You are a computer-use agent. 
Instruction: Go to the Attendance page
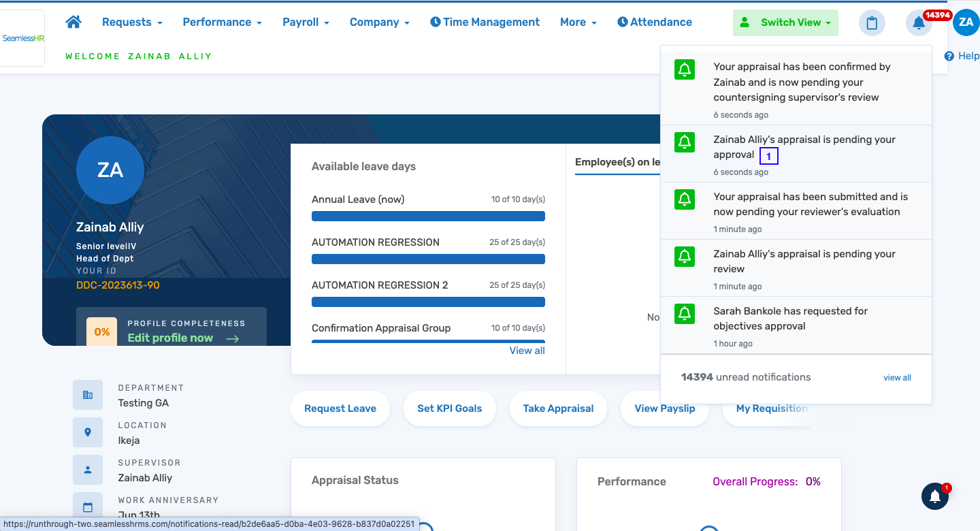pyautogui.click(x=654, y=22)
